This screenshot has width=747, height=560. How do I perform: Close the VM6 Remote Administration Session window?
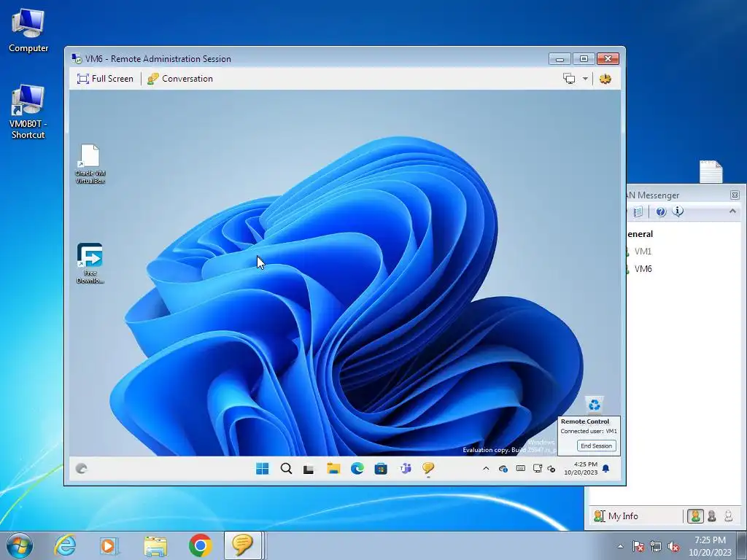[x=608, y=59]
